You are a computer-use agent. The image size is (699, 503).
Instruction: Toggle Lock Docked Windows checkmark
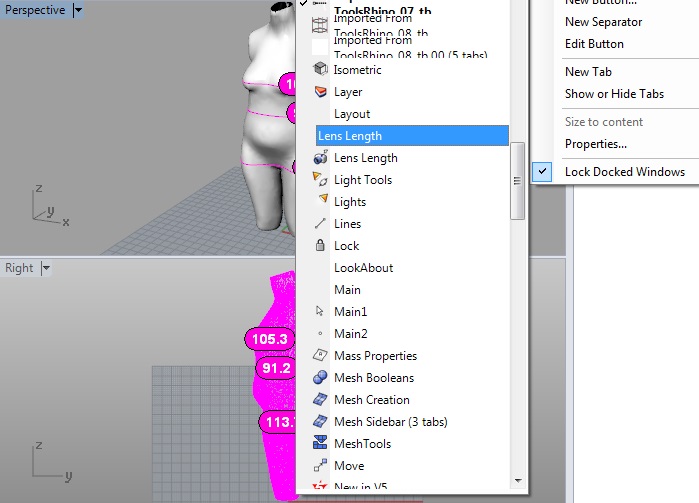[542, 171]
